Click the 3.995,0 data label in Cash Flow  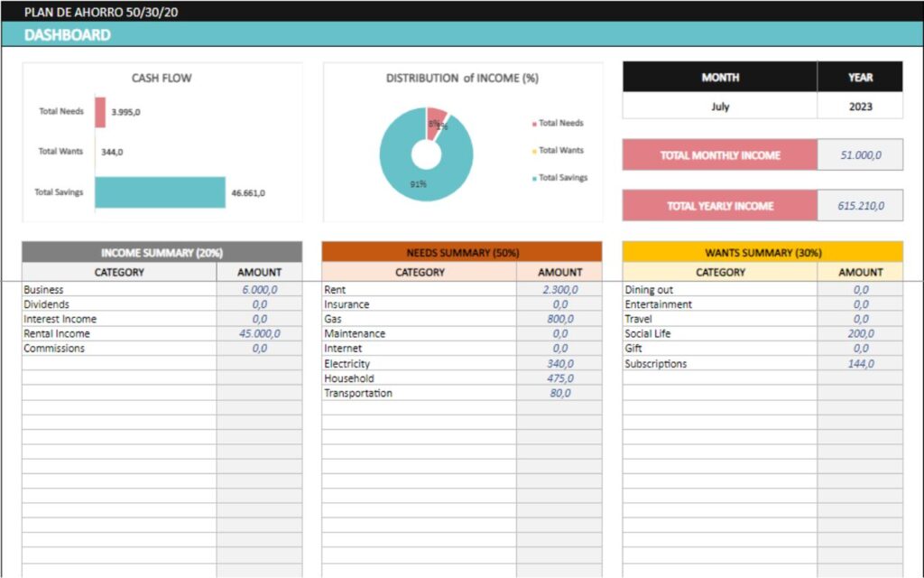(x=125, y=112)
